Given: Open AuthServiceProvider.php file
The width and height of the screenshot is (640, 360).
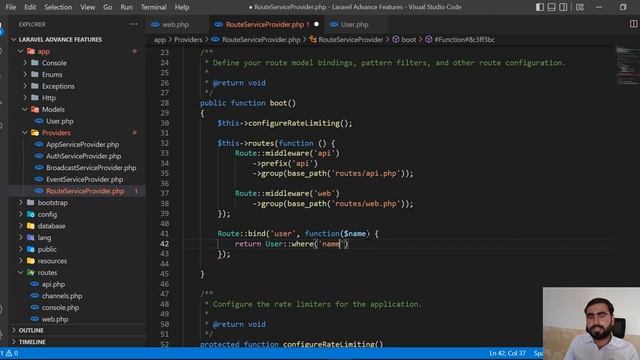Looking at the screenshot, I should point(84,156).
